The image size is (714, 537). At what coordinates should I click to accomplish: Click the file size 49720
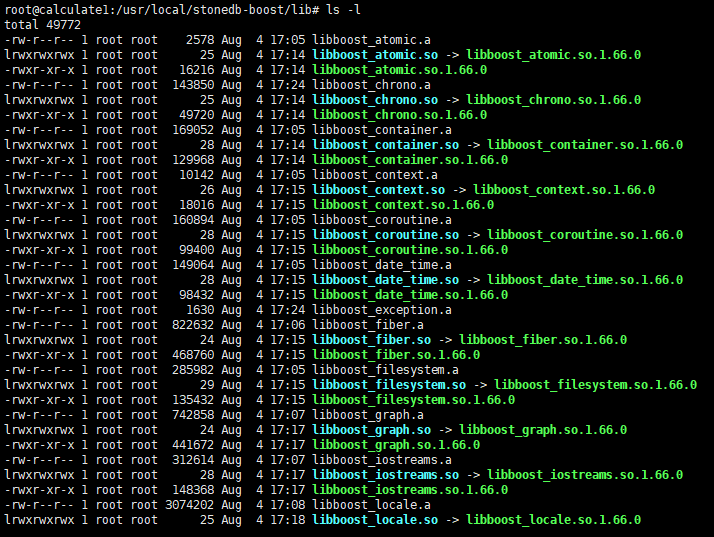196,115
